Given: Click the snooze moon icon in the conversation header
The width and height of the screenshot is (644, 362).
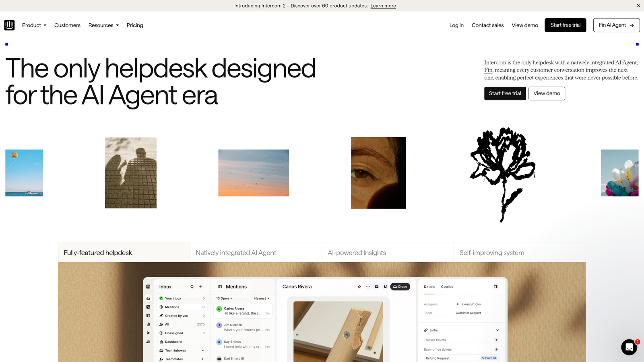Looking at the screenshot, I should pos(385,287).
